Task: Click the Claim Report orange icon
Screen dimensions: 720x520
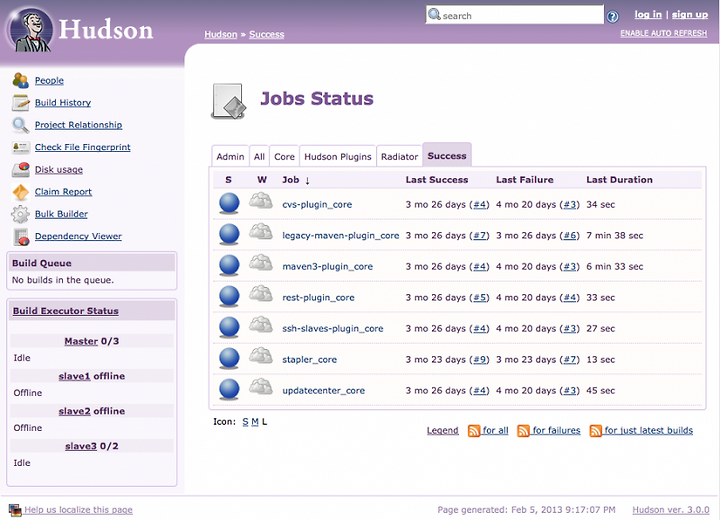Action: tap(21, 192)
